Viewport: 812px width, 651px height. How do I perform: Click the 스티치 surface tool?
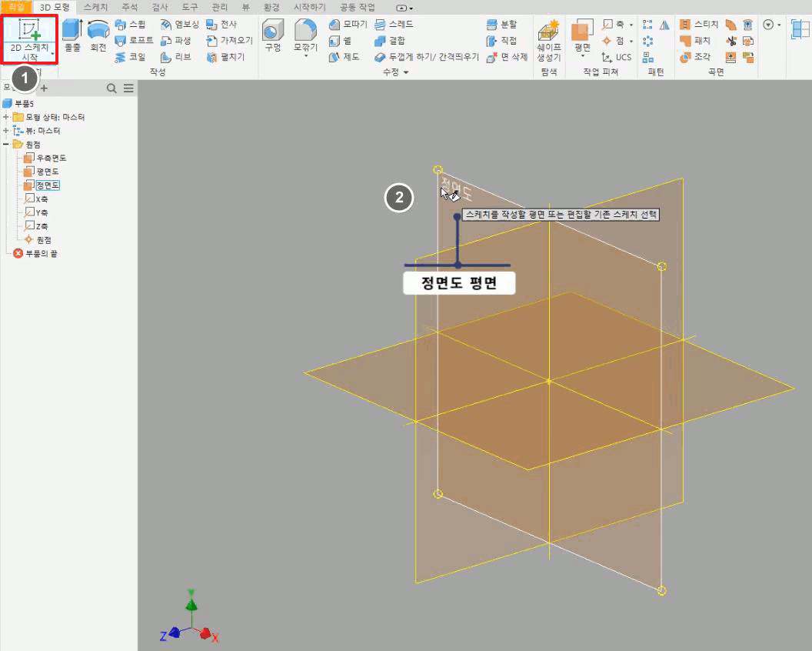[x=696, y=25]
